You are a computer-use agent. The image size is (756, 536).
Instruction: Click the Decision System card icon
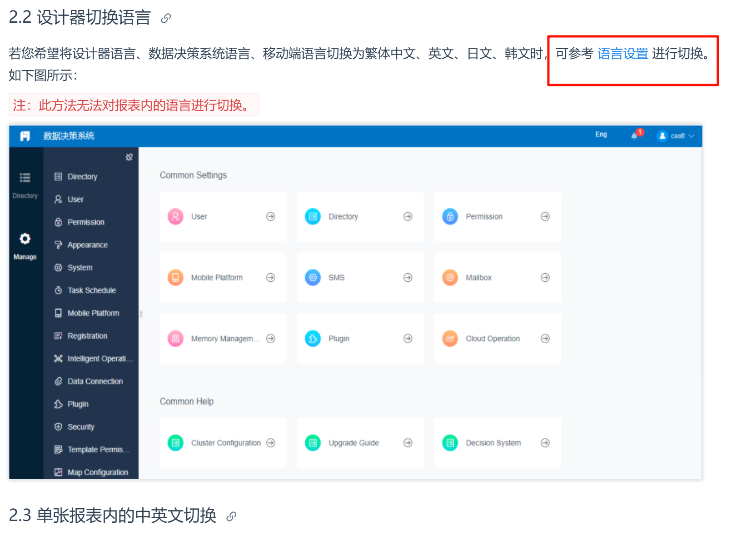coord(450,442)
